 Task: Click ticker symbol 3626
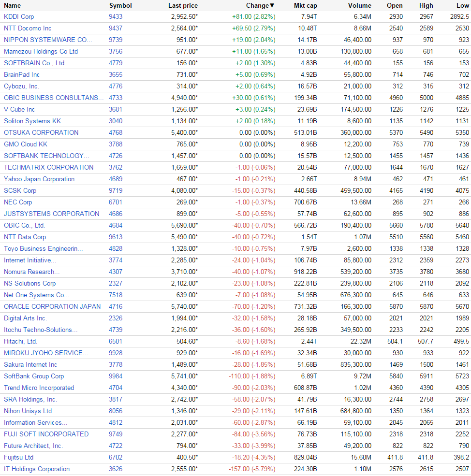tap(116, 469)
